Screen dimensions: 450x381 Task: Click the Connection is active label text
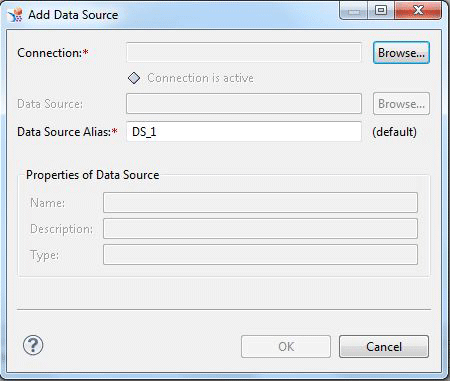[x=200, y=78]
